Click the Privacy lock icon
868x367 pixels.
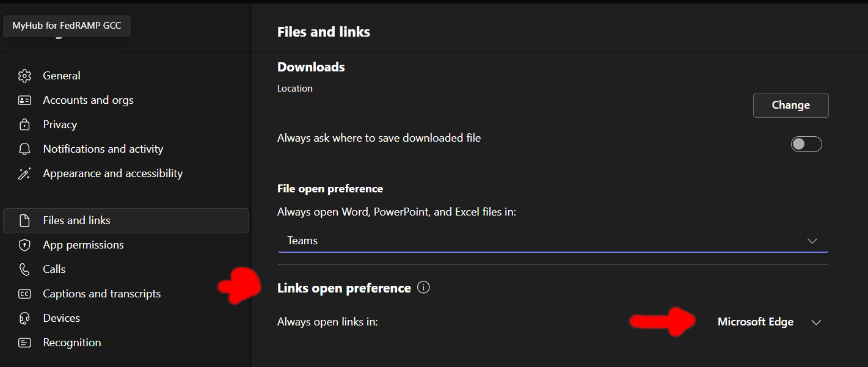tap(24, 125)
